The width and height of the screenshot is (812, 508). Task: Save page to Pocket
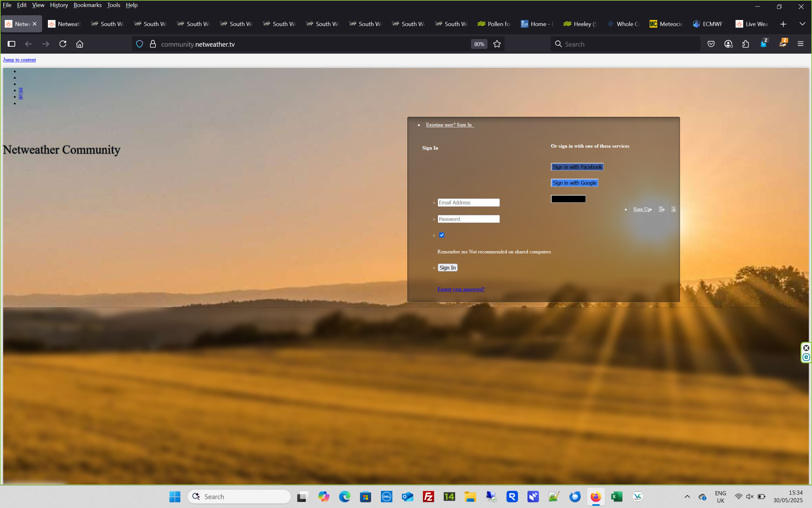point(711,44)
